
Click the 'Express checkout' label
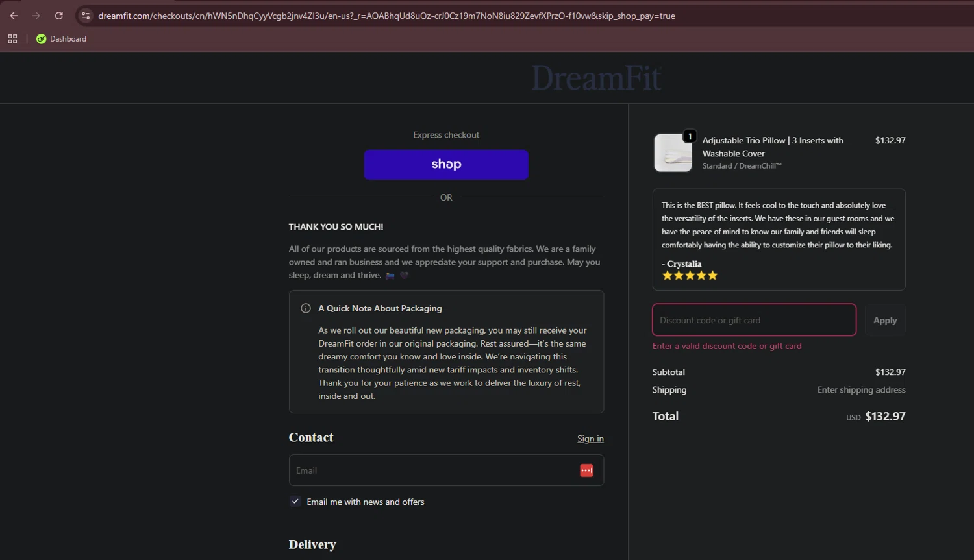[x=446, y=135]
